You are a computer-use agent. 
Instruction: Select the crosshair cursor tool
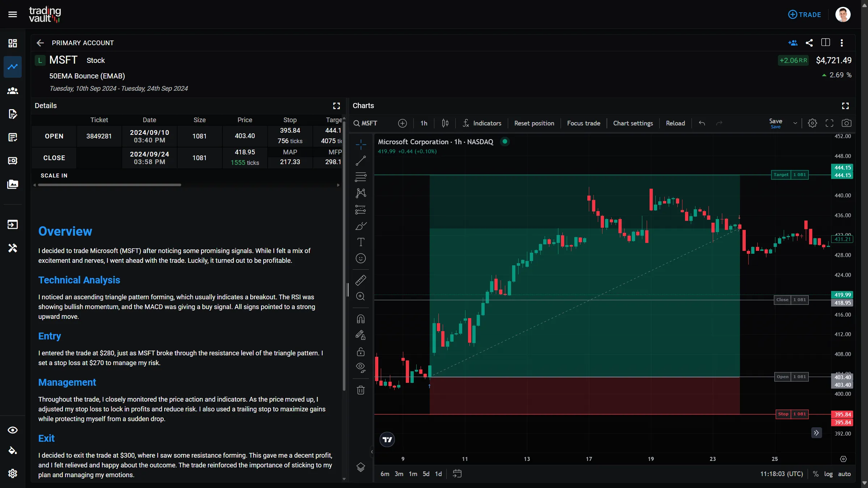pos(361,145)
